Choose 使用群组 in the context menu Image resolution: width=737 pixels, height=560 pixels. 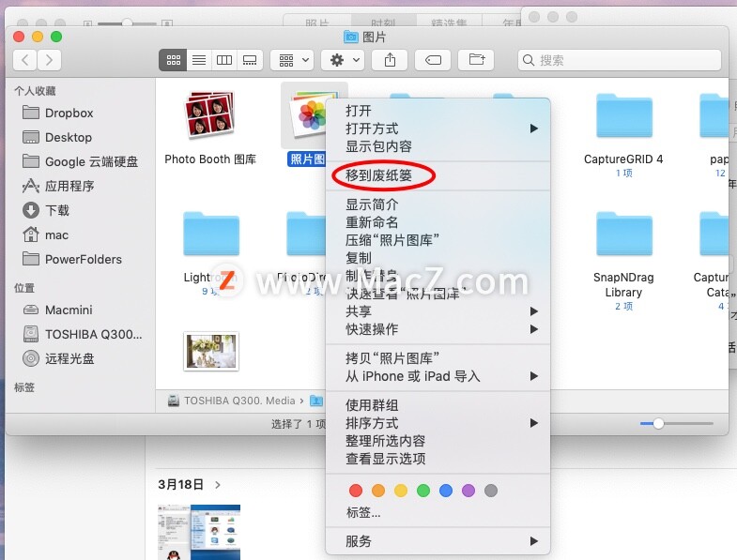click(x=438, y=405)
